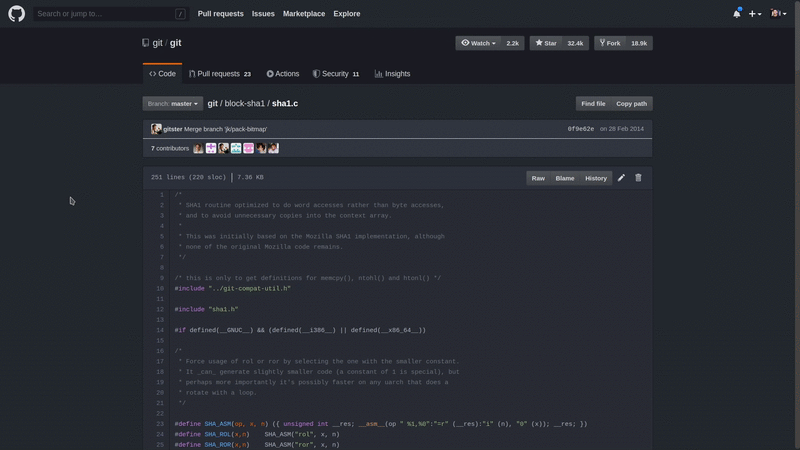Click the repository icon beside git/git
Screen dimensions: 800x450
point(146,43)
